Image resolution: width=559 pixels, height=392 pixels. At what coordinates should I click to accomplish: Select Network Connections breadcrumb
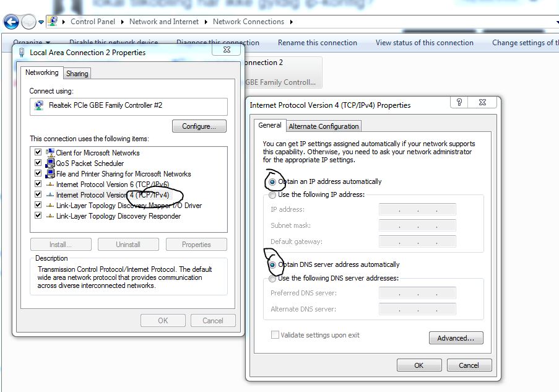pos(248,22)
